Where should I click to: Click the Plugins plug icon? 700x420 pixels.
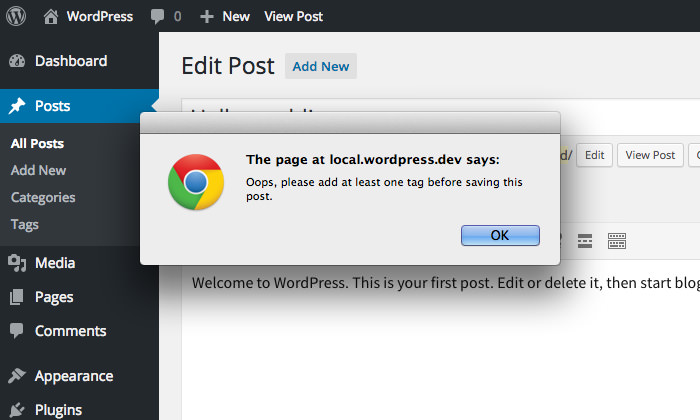click(x=17, y=410)
